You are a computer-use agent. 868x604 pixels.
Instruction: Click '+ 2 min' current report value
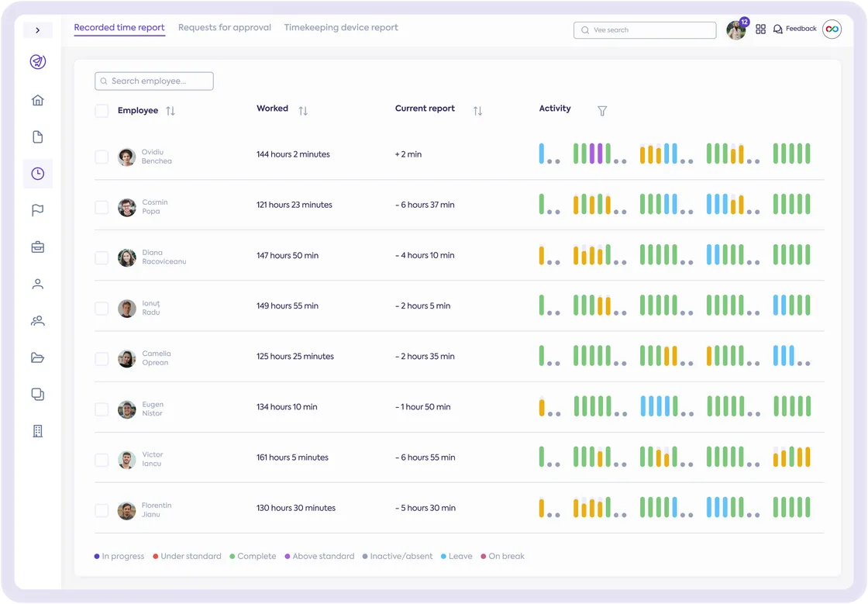(x=408, y=154)
